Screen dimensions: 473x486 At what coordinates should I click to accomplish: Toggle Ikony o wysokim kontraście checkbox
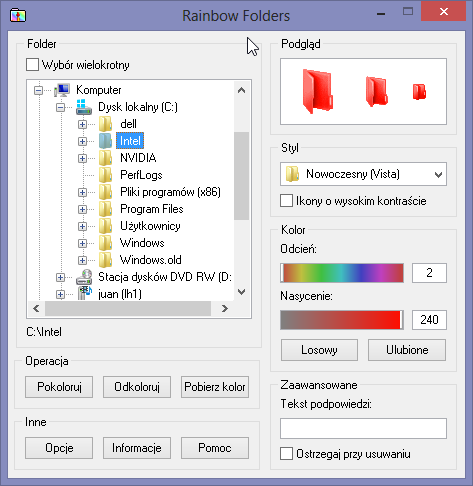pos(286,201)
